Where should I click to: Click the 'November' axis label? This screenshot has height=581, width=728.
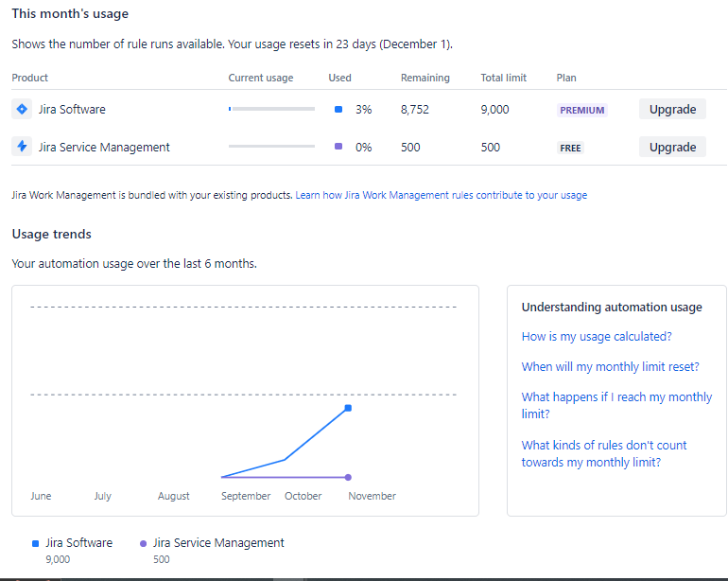click(x=372, y=496)
